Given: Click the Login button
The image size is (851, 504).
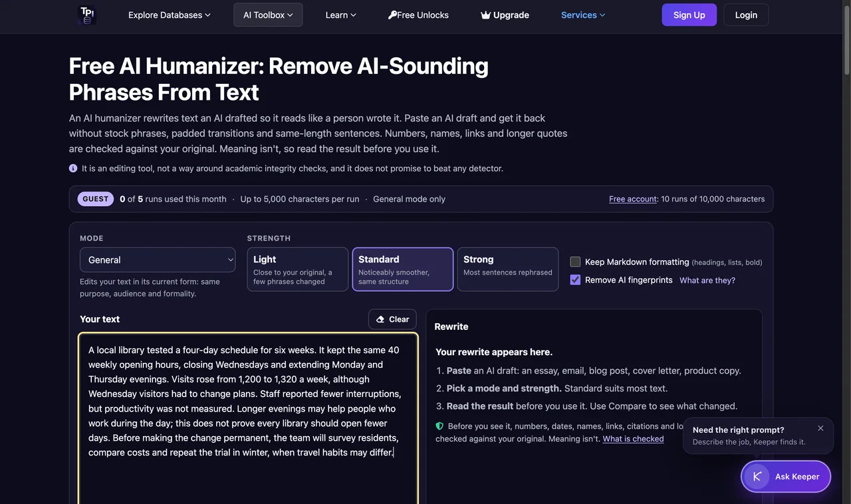Looking at the screenshot, I should 746,15.
